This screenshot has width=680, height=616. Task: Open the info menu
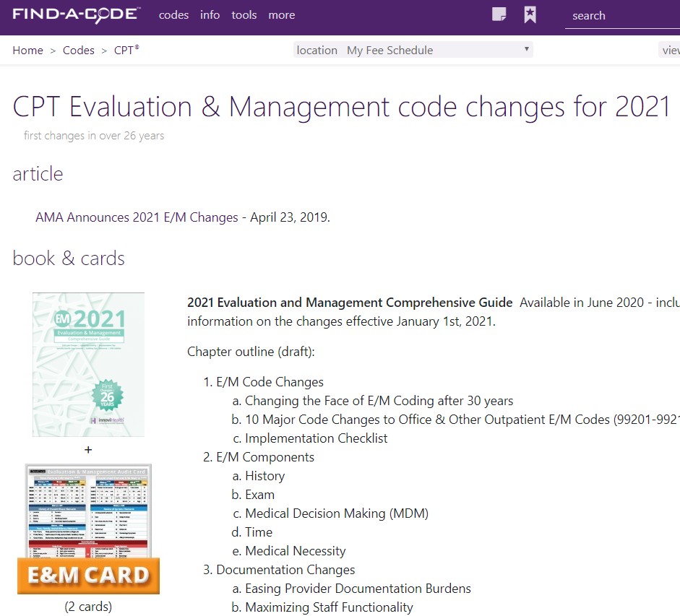click(x=210, y=15)
